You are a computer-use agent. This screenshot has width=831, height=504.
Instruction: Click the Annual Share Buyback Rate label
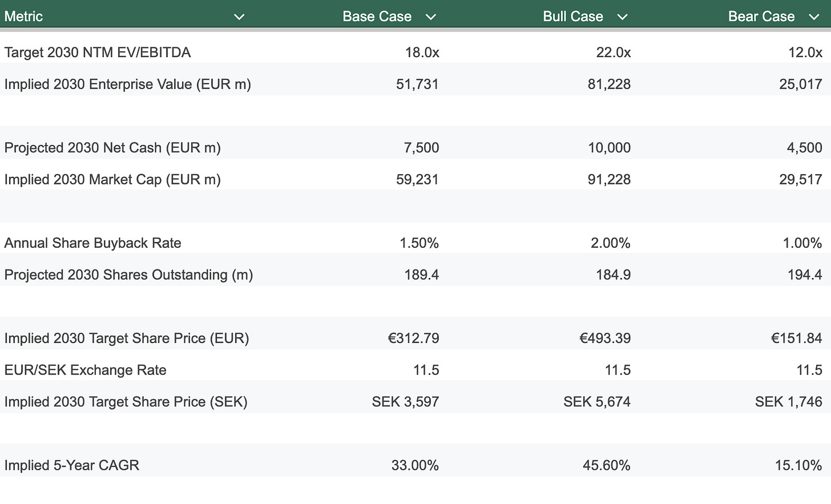92,243
